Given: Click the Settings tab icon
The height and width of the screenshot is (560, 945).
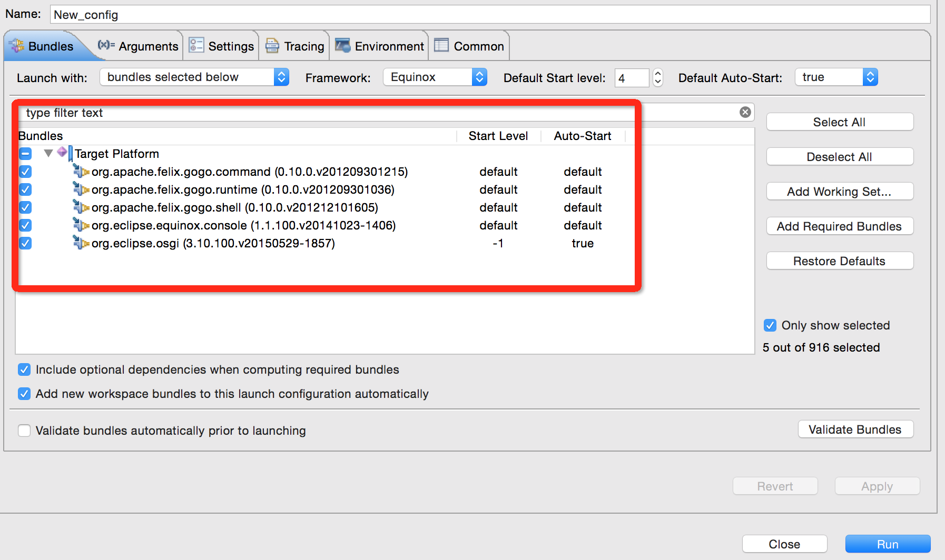Looking at the screenshot, I should (x=196, y=45).
